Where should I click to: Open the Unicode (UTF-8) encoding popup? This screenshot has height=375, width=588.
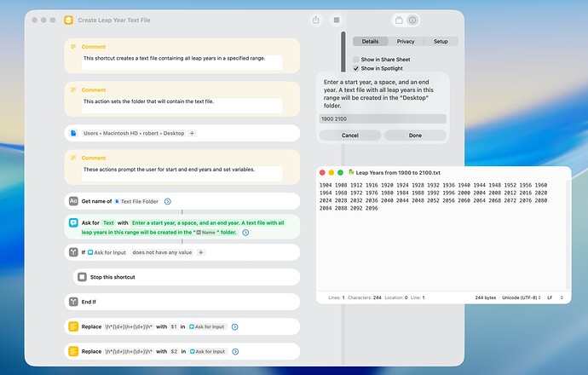(522, 297)
